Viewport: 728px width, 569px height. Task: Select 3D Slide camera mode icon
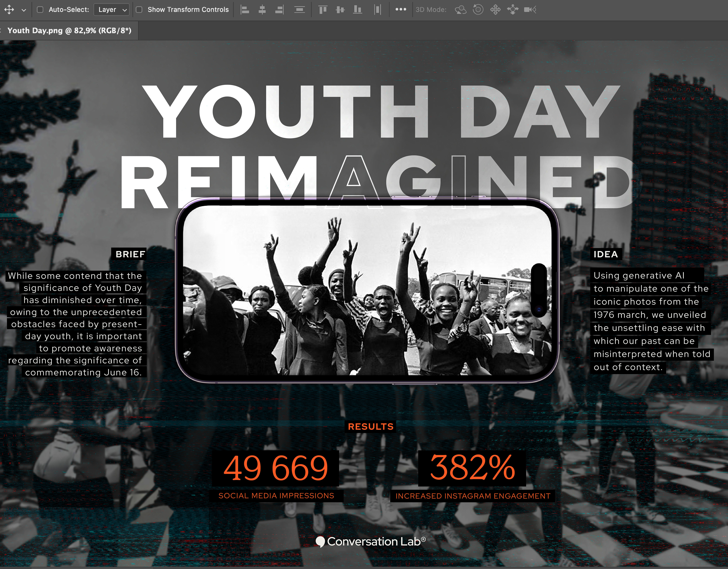tap(513, 10)
